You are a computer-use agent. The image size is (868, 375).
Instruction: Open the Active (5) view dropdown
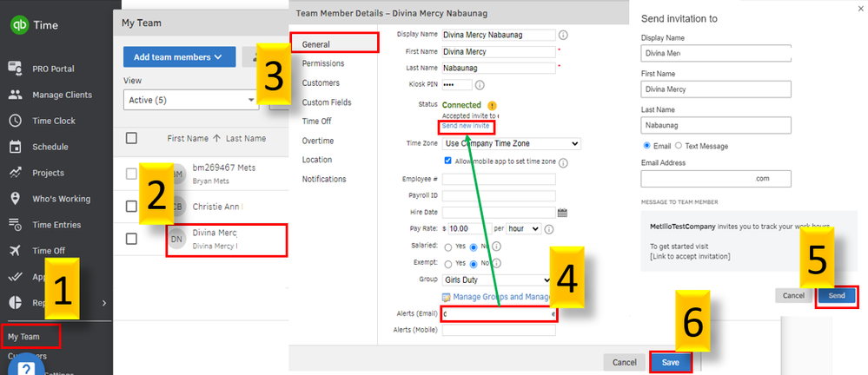click(x=191, y=100)
